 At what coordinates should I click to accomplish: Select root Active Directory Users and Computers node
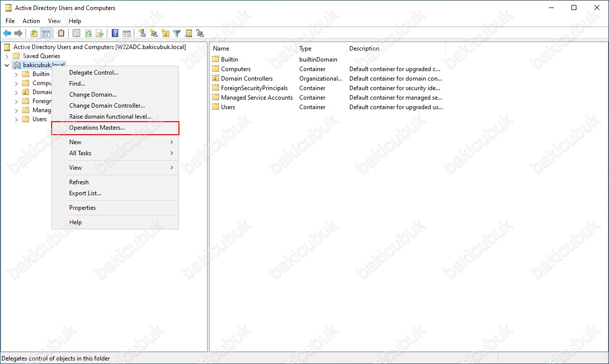point(100,47)
